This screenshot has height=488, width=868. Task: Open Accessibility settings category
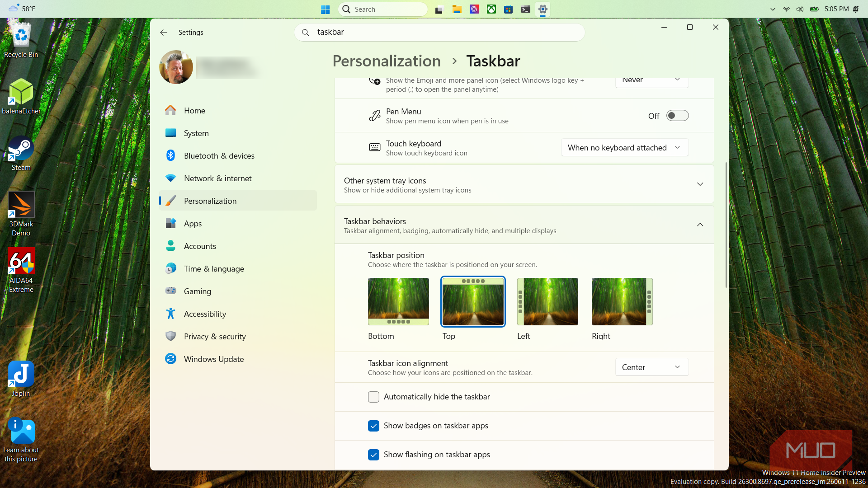(x=238, y=314)
